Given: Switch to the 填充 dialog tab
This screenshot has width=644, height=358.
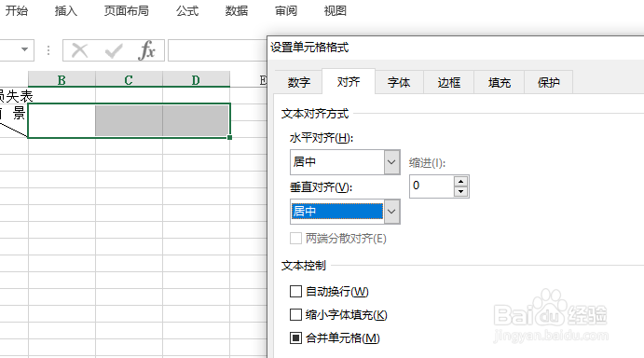Looking at the screenshot, I should 499,83.
